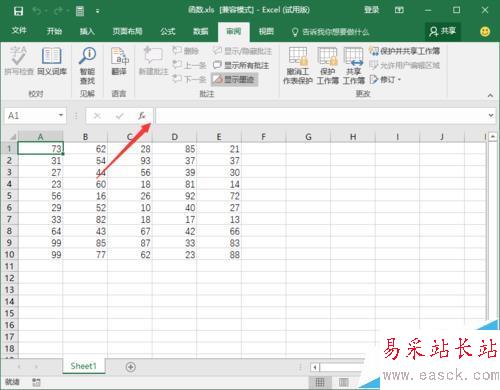Protect and Share Workbook (保护并共享工作簿)
This screenshot has height=390, width=500.
tap(404, 51)
